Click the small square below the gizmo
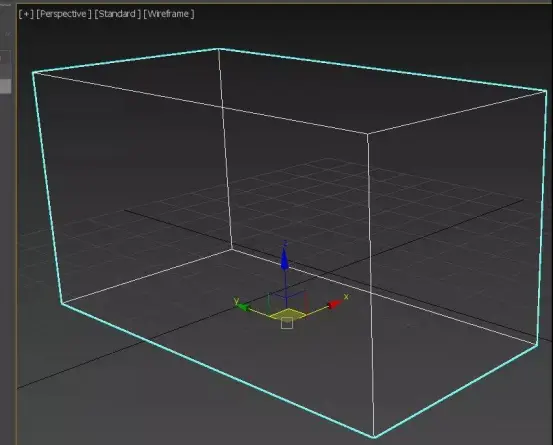The height and width of the screenshot is (445, 554). click(287, 323)
